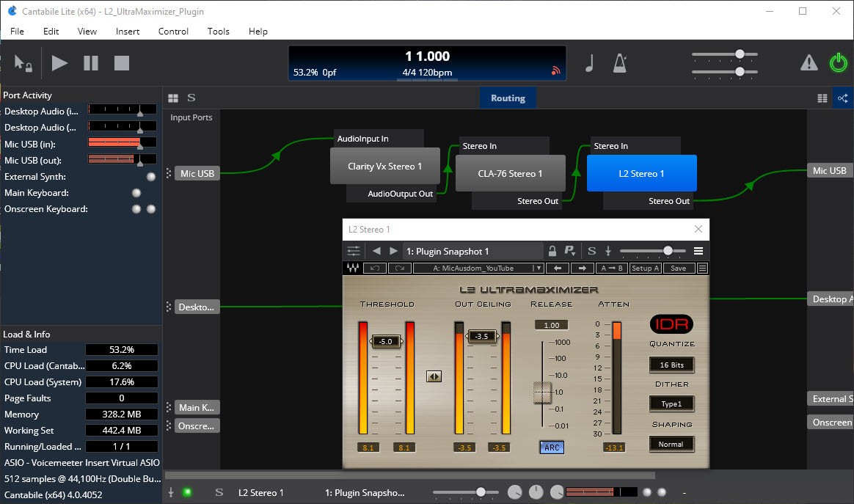Click the Mic USB input port

[x=197, y=173]
